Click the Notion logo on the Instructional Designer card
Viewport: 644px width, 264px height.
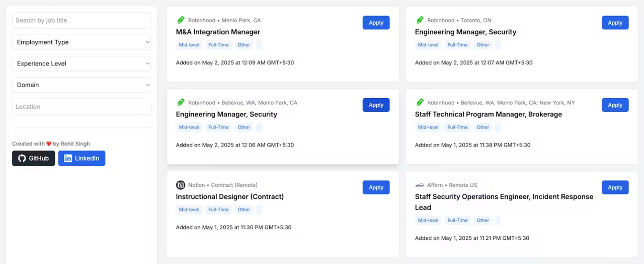tap(181, 185)
